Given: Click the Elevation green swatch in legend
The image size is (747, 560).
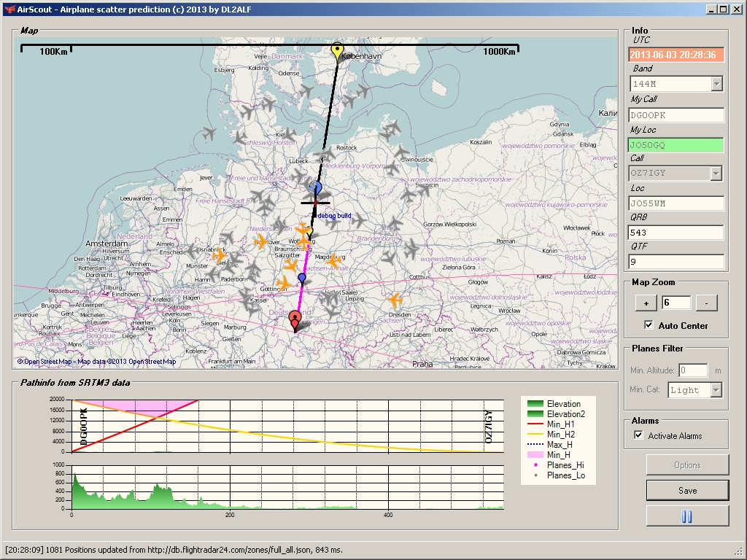Looking at the screenshot, I should point(535,404).
